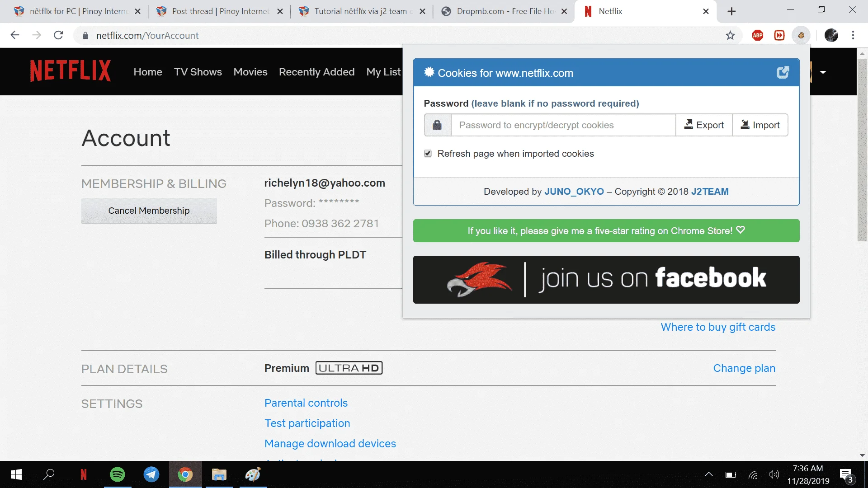
Task: Click the Import cookies button
Action: (760, 125)
